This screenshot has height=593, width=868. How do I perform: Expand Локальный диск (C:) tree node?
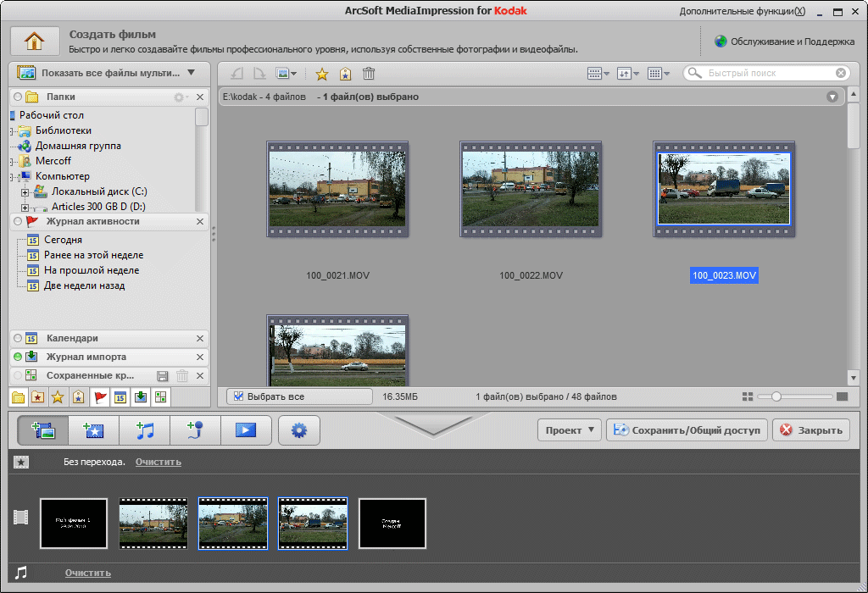tap(25, 192)
